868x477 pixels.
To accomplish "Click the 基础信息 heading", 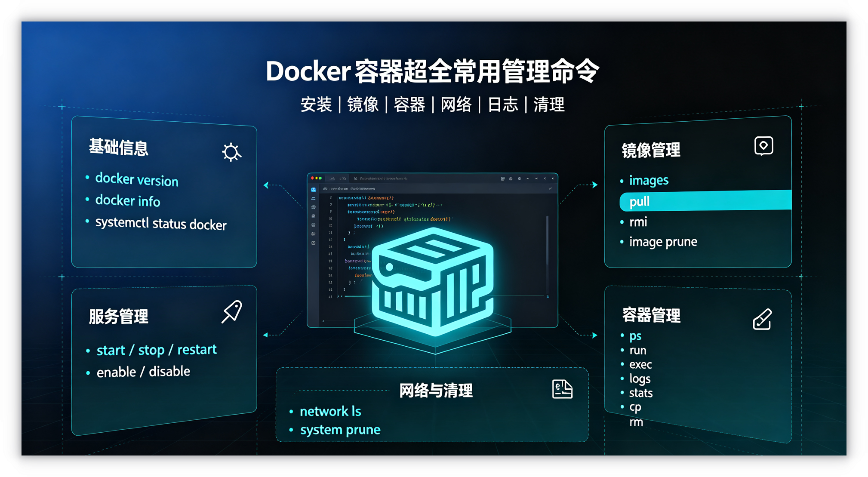I will 119,147.
